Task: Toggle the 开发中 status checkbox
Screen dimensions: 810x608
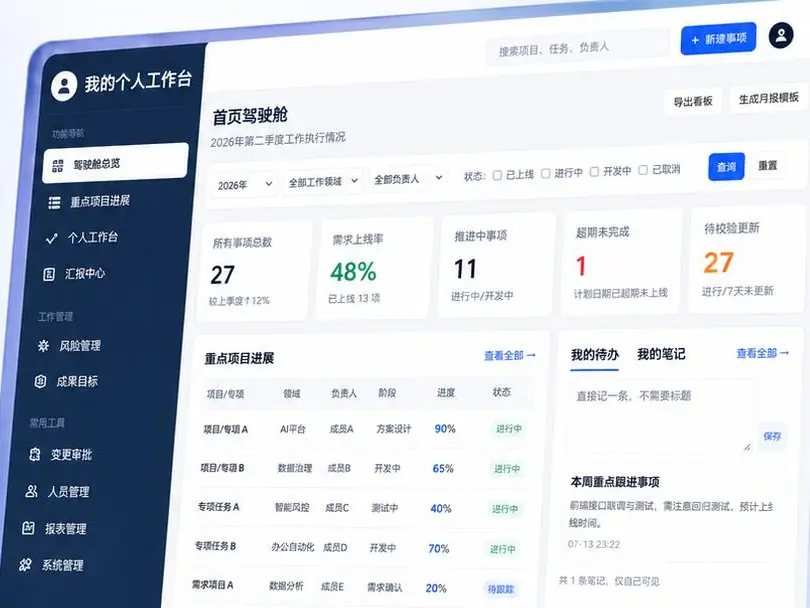Action: 594,172
